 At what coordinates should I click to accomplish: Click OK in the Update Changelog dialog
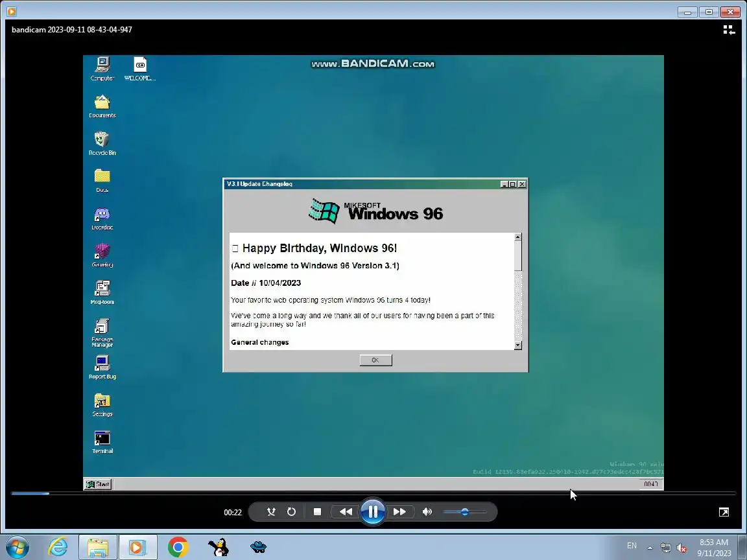click(x=375, y=360)
